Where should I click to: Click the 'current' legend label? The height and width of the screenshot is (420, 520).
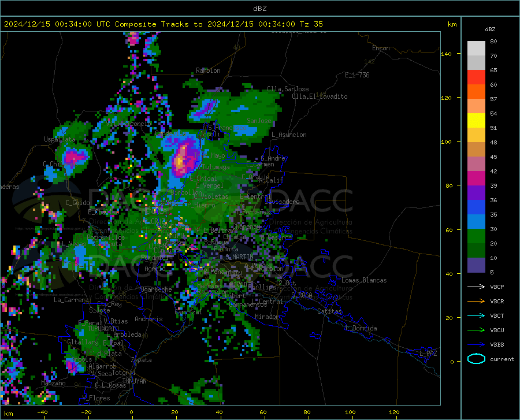point(502,359)
